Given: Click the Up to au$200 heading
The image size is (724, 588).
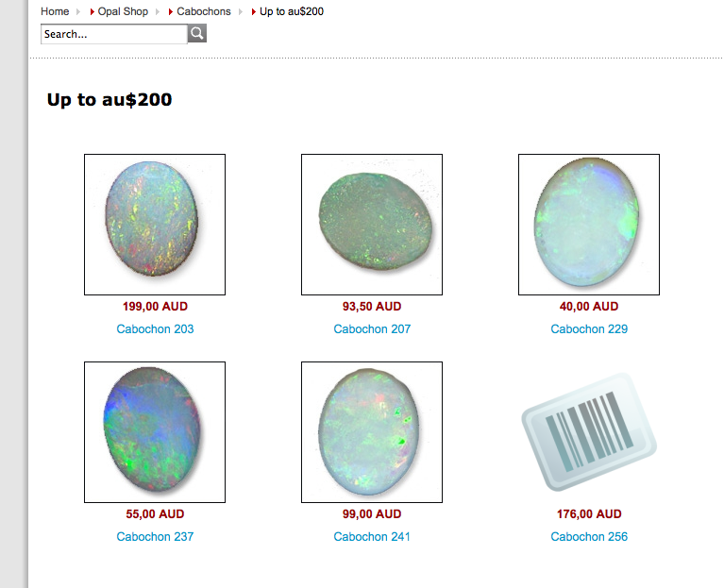Looking at the screenshot, I should [109, 99].
